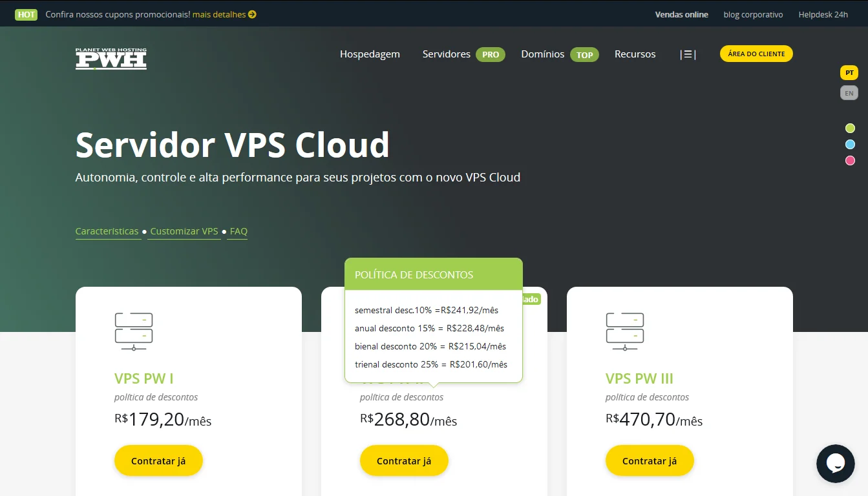The width and height of the screenshot is (868, 496).
Task: Click política de descontos on the middle card
Action: click(x=401, y=397)
